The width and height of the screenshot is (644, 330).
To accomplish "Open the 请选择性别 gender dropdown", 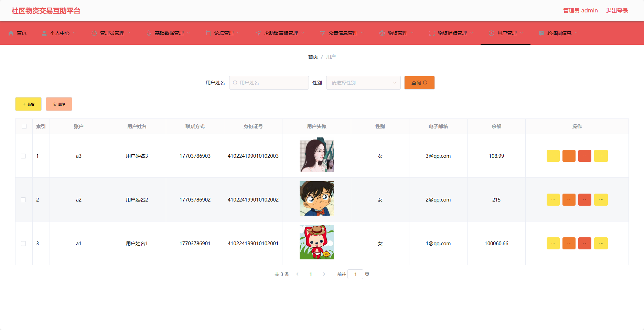I will point(363,83).
